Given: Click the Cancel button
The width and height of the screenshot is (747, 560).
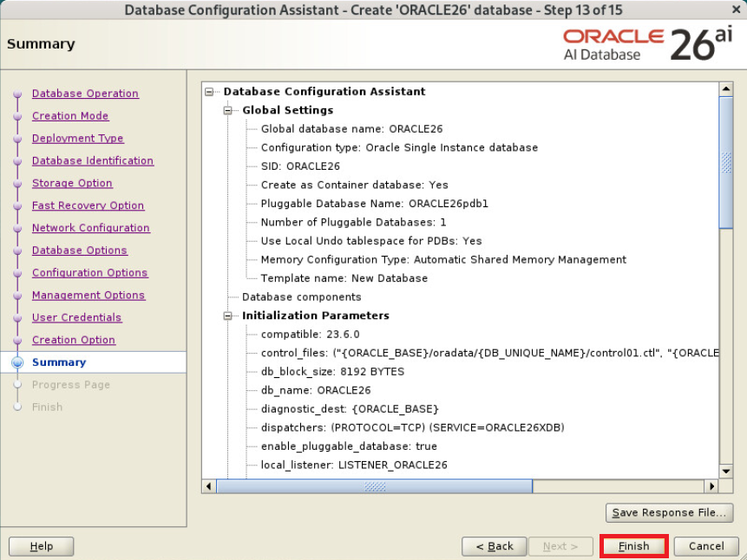Looking at the screenshot, I should (x=706, y=546).
